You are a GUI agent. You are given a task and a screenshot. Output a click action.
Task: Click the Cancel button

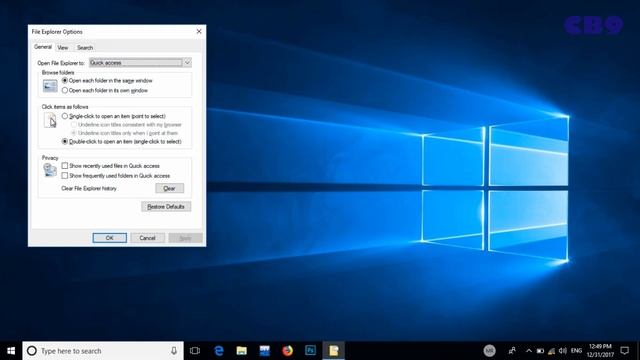(147, 238)
